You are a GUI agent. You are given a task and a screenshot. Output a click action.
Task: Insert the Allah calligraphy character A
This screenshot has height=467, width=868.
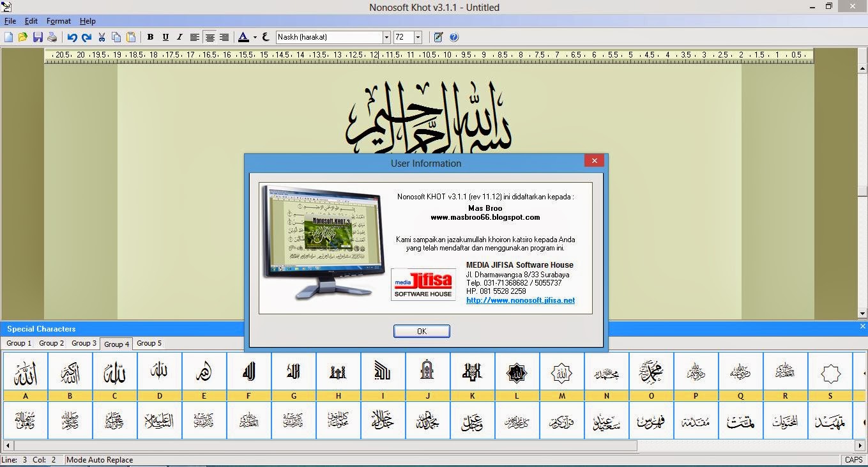click(x=25, y=374)
